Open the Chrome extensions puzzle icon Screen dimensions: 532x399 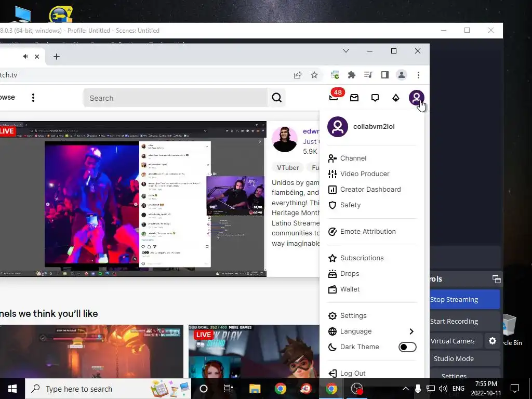pos(352,75)
